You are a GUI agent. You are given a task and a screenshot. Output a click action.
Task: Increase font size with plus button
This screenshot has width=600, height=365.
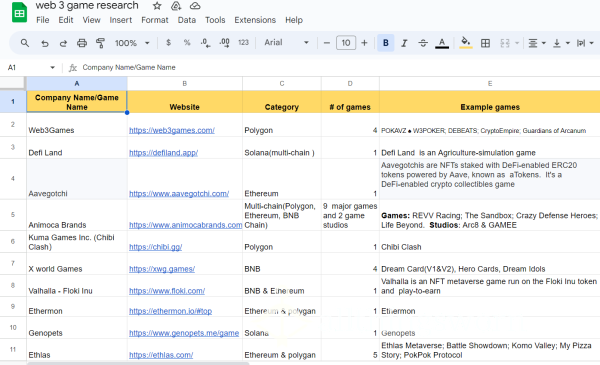click(x=364, y=43)
